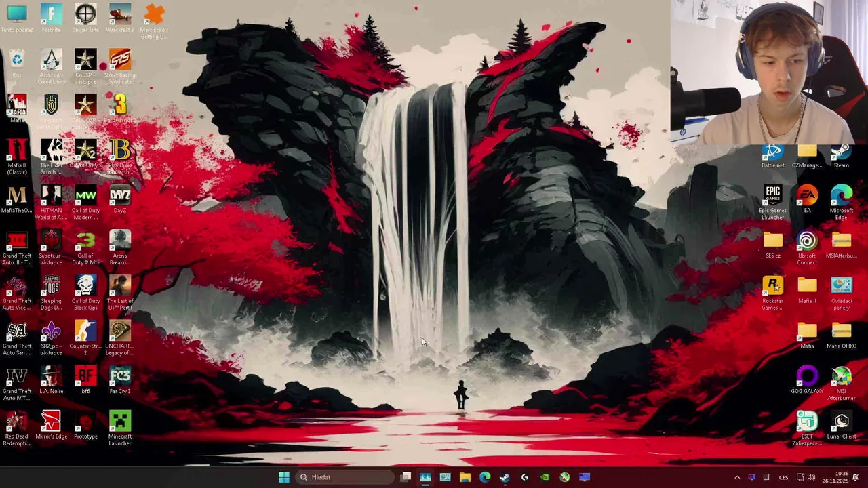868x488 pixels.
Task: Open the Sleeping Dogs shortcut
Action: 51,293
